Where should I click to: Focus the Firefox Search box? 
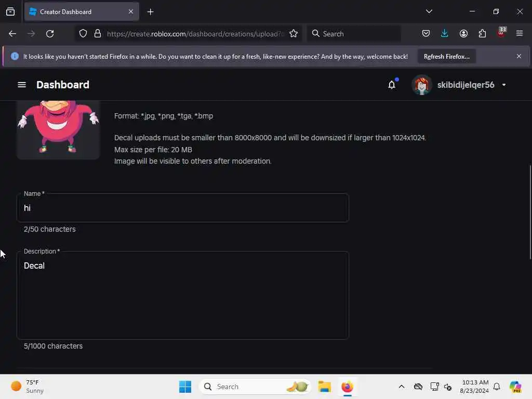pyautogui.click(x=354, y=34)
